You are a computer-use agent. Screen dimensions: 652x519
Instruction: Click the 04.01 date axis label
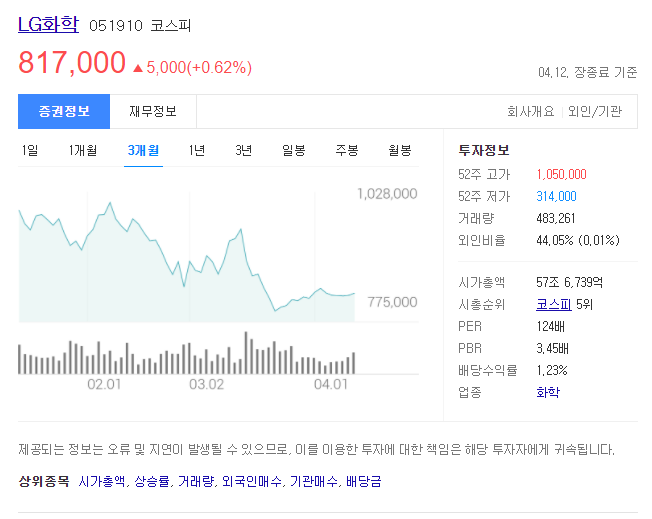(331, 384)
